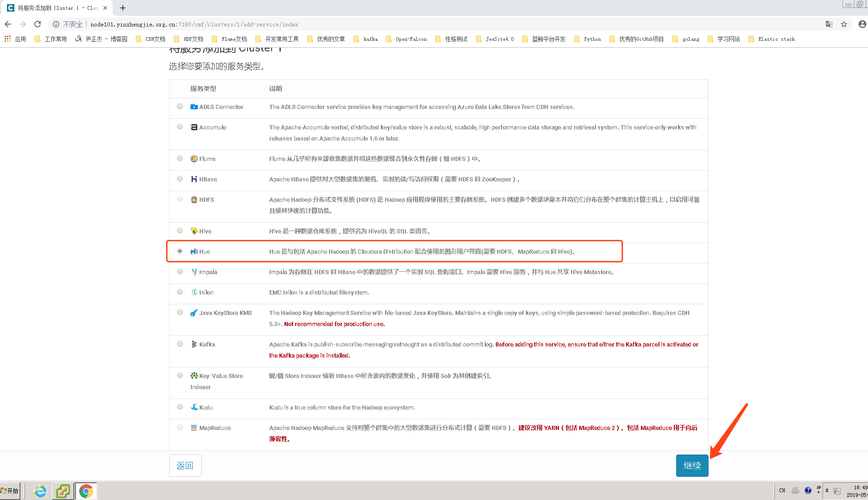The image size is (868, 500).
Task: Click the HDFS service icon
Action: coord(194,199)
